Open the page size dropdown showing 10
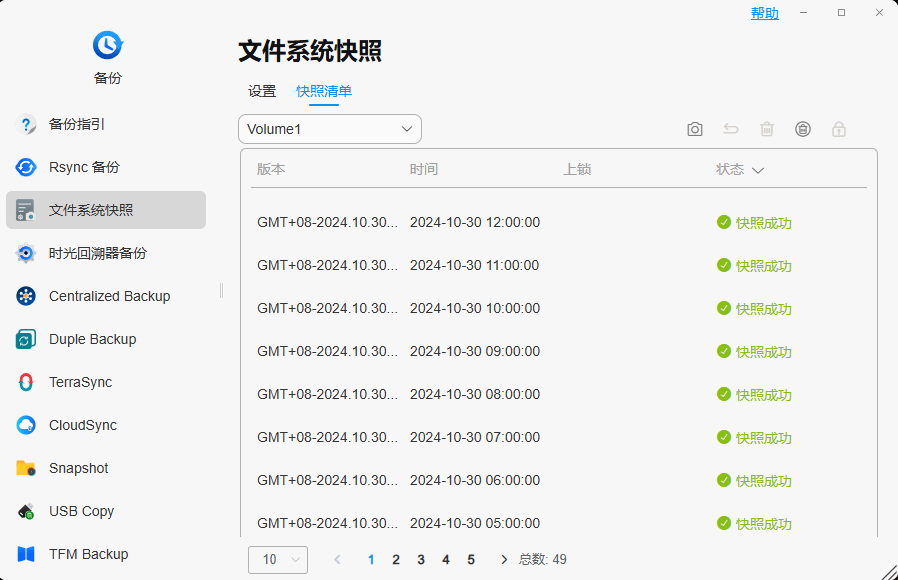 click(278, 559)
